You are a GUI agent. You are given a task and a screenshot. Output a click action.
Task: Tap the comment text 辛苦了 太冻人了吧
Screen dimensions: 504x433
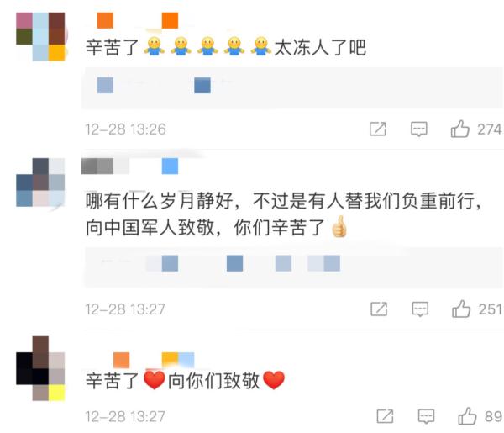226,47
